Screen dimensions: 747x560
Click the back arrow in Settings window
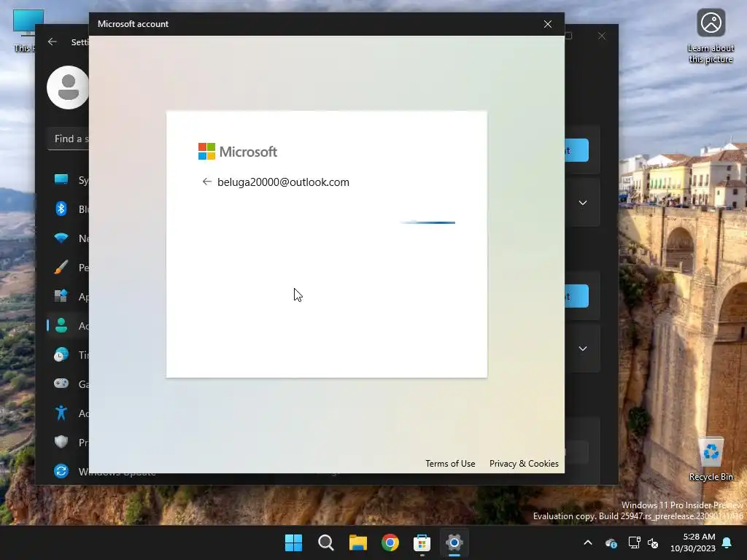(x=53, y=42)
